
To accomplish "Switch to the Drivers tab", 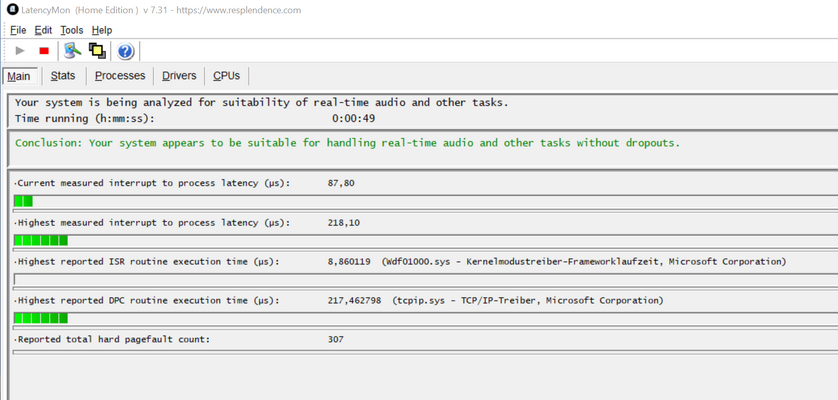I will coord(179,76).
